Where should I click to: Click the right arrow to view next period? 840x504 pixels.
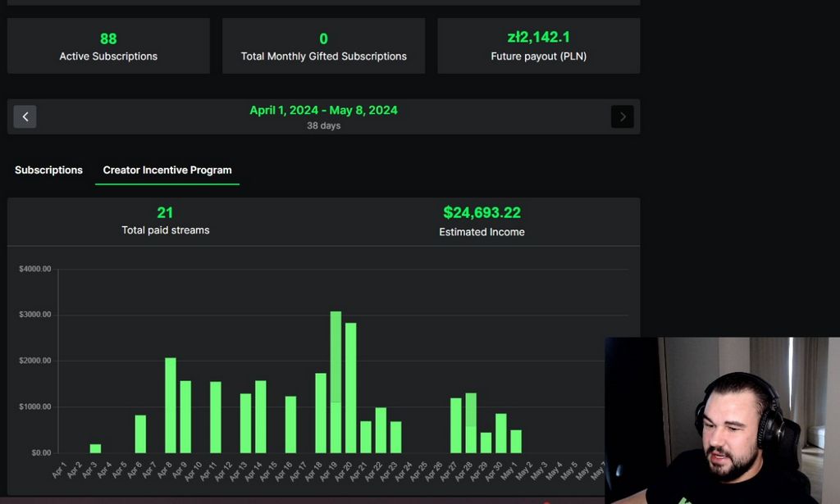623,116
